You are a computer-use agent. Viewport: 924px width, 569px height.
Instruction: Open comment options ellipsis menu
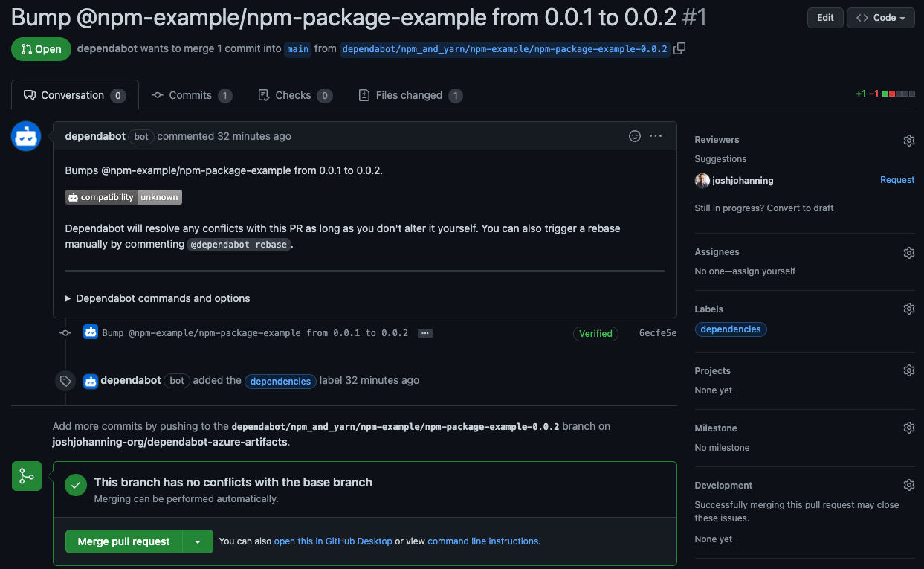pos(656,136)
